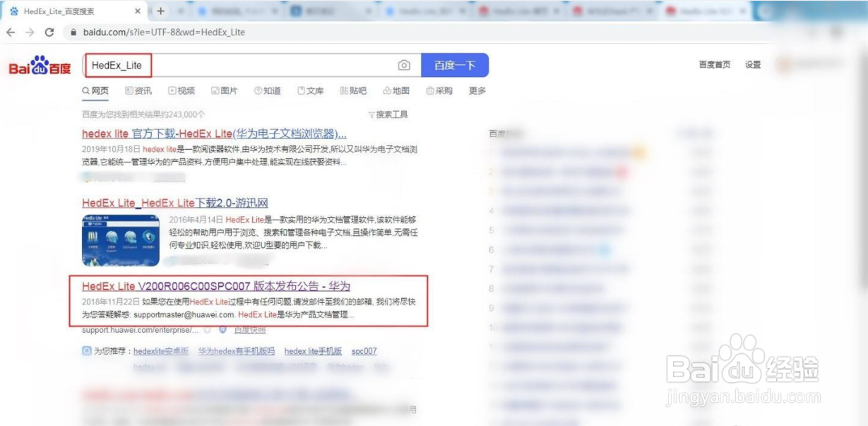868x426 pixels.
Task: Switch to 视频 tab
Action: point(182,91)
